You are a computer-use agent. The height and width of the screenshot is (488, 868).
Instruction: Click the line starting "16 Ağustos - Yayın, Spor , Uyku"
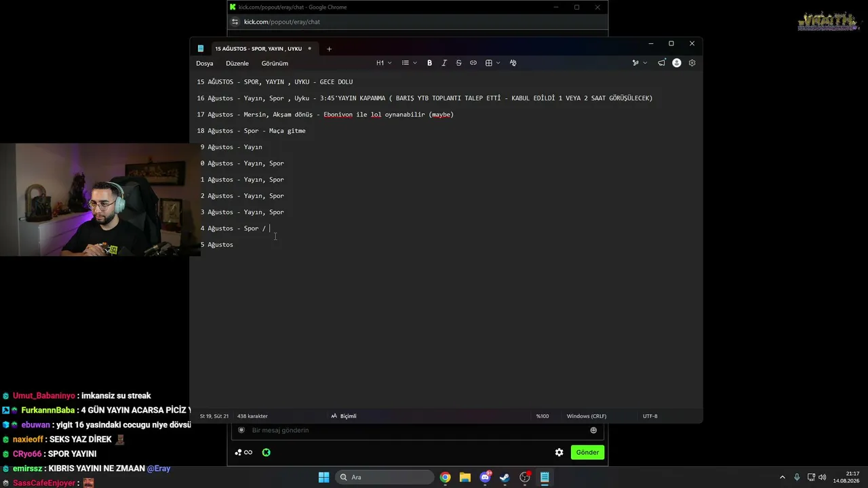(425, 98)
